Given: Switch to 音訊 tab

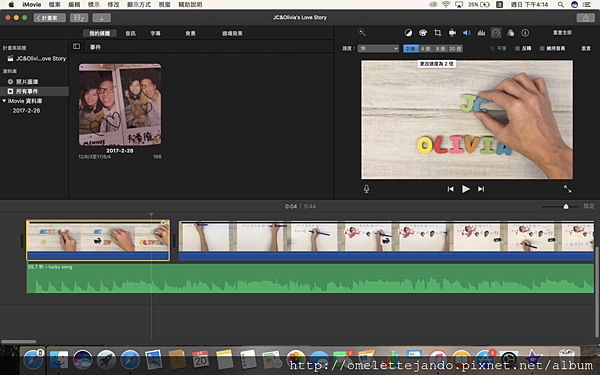Looking at the screenshot, I should tap(131, 33).
